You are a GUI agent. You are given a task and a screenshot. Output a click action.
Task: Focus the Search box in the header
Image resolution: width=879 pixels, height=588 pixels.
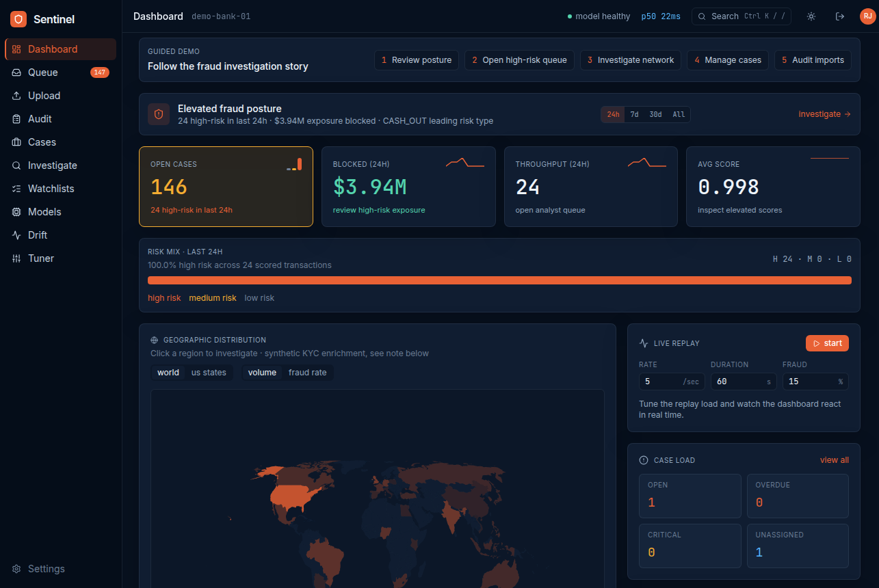[742, 16]
